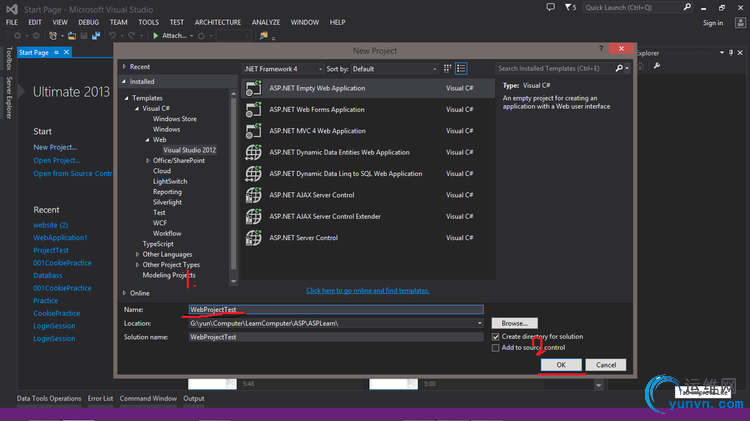Click the Solution Explorer properties wrench icon
Image resolution: width=750 pixels, height=421 pixels.
[657, 66]
